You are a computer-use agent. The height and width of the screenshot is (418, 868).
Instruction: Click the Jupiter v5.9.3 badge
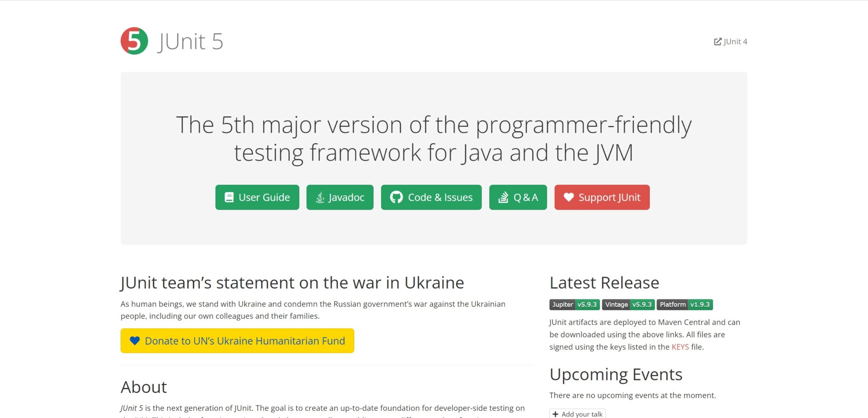pos(574,305)
